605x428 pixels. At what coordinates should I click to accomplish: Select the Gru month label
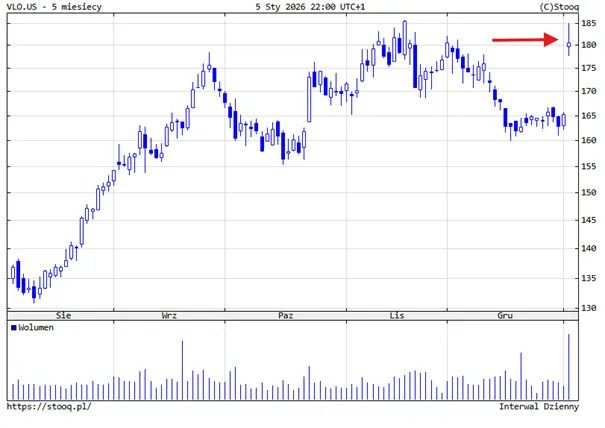pyautogui.click(x=505, y=316)
